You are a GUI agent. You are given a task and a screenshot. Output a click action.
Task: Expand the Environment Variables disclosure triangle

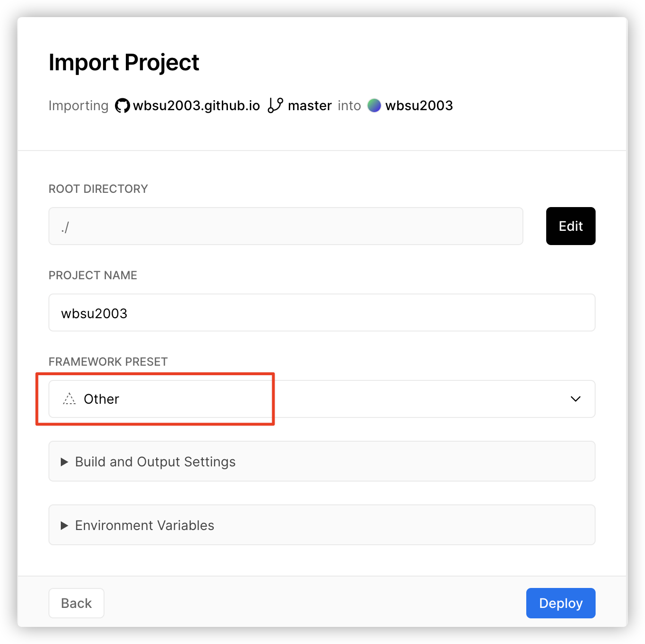click(64, 526)
